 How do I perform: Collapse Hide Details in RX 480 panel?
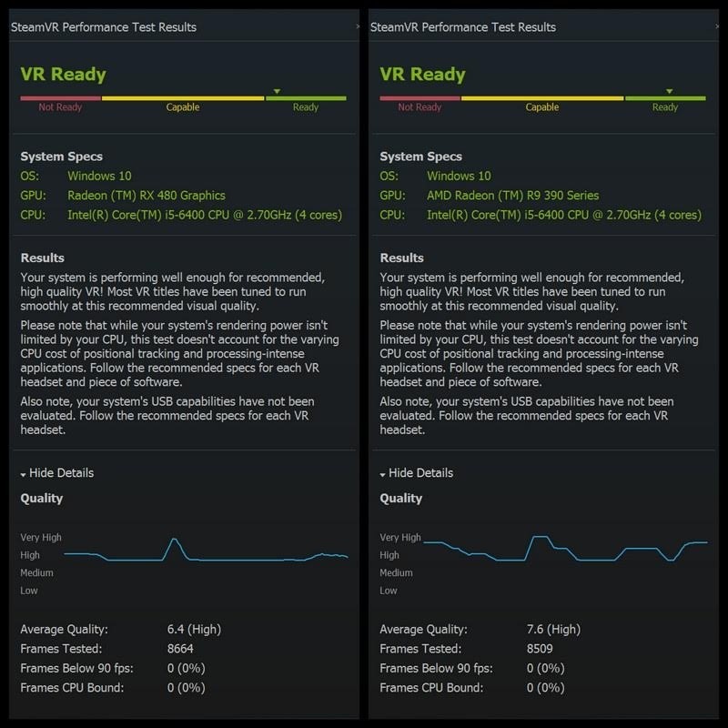(57, 473)
